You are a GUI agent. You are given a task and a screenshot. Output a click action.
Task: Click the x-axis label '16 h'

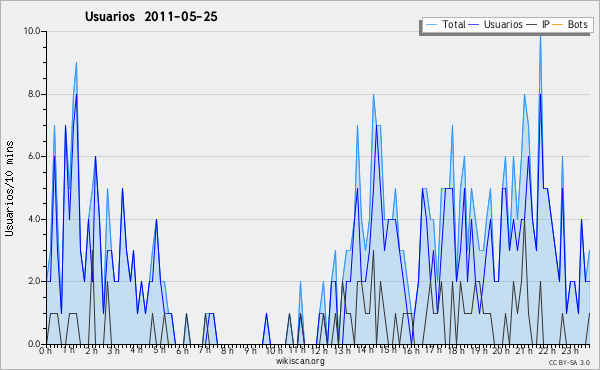[x=411, y=351]
